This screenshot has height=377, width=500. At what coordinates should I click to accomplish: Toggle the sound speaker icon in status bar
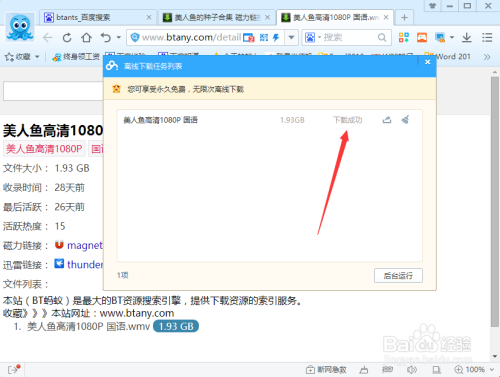coord(412,369)
